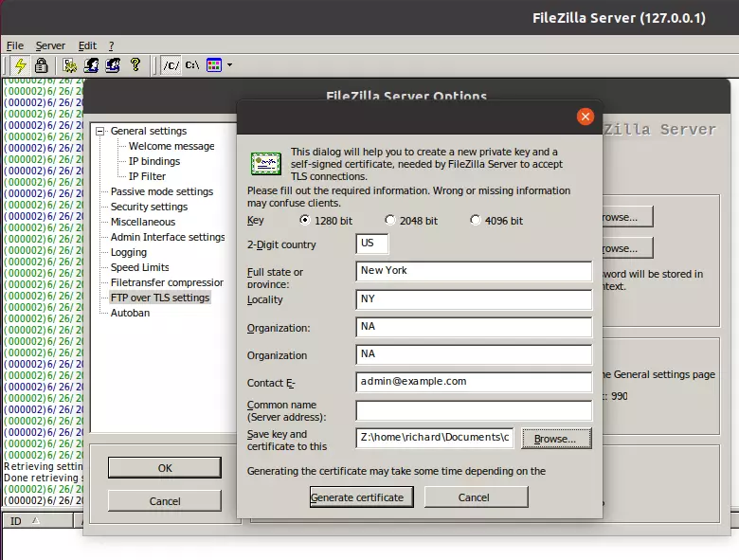
Task: Click OK in the Server Options window
Action: [x=165, y=467]
